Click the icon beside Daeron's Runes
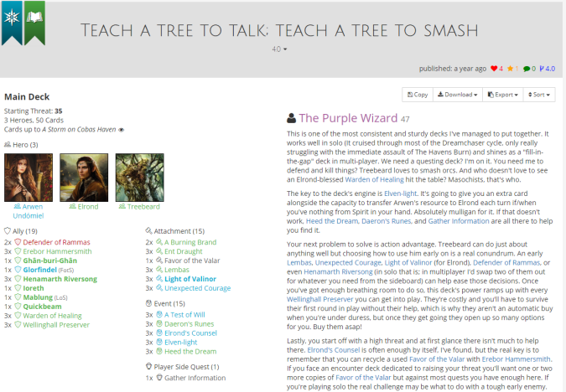Image resolution: width=566 pixels, height=392 pixels. pos(159,323)
